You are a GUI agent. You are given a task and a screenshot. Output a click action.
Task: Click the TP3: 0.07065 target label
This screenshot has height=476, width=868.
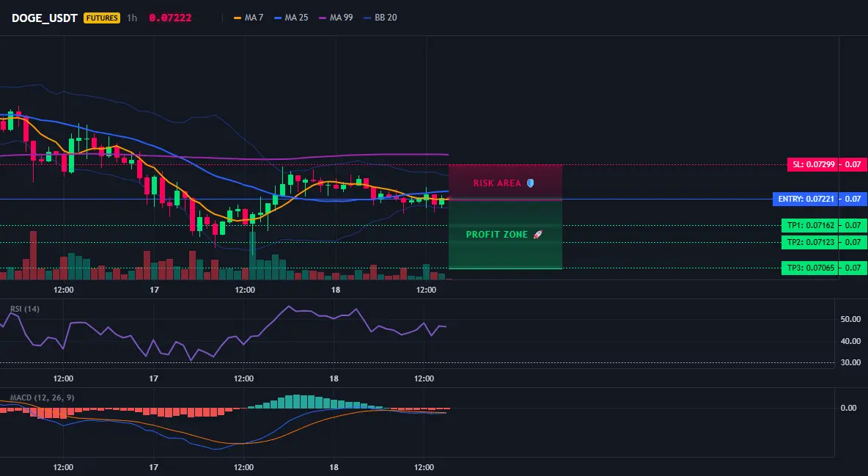pyautogui.click(x=810, y=268)
